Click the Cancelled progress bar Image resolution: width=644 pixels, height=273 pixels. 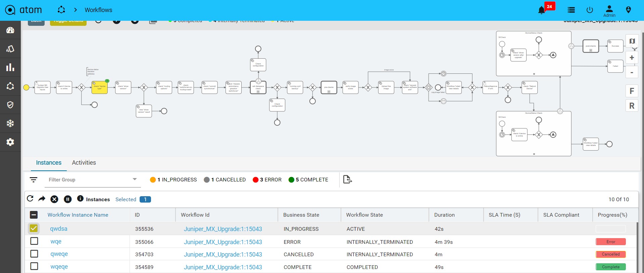coord(611,254)
